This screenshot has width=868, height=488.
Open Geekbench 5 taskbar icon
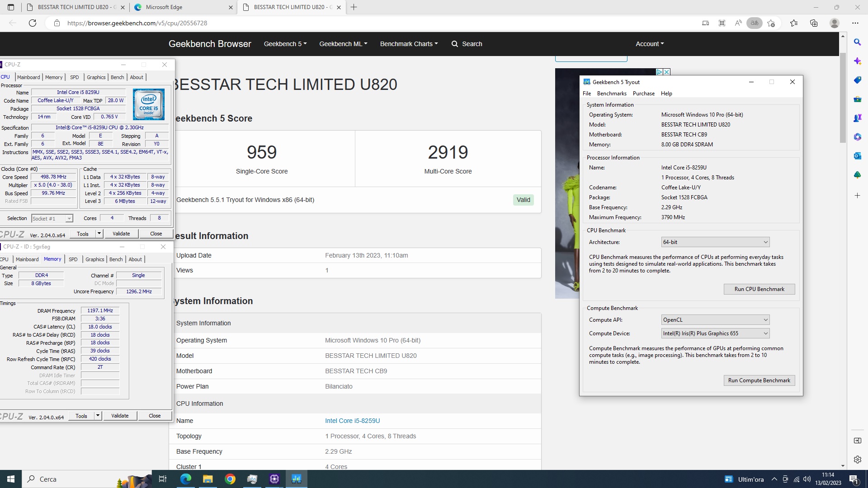point(297,479)
